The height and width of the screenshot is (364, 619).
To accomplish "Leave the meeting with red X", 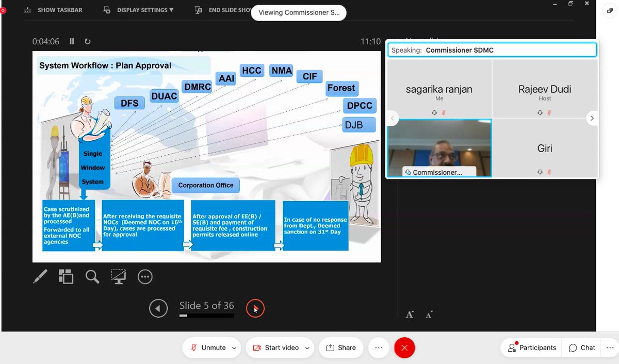I will pos(404,348).
